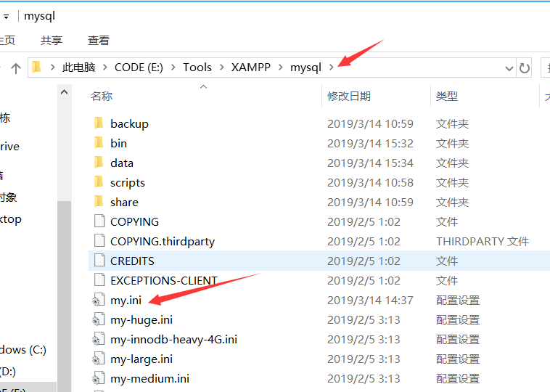This screenshot has height=392, width=550.
Task: Select the my-huge.ini file name
Action: [141, 320]
